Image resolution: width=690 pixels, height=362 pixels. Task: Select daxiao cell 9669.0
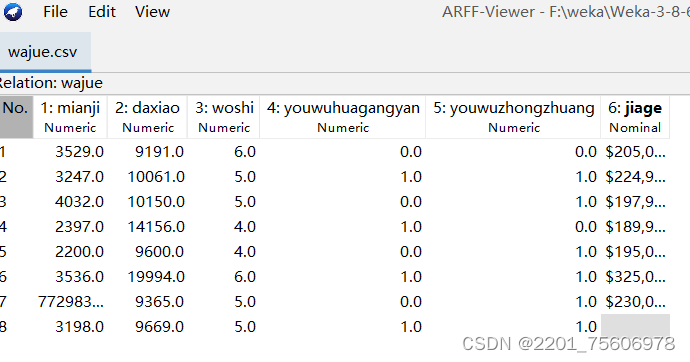coord(147,327)
